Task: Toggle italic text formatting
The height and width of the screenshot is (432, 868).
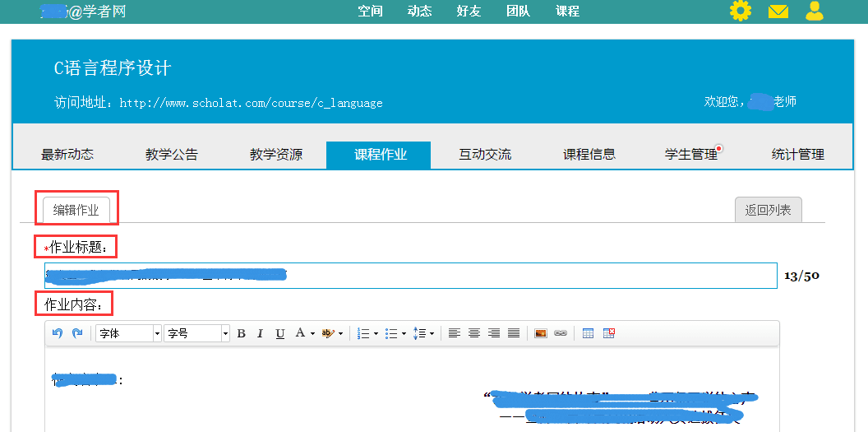Action: pos(260,333)
